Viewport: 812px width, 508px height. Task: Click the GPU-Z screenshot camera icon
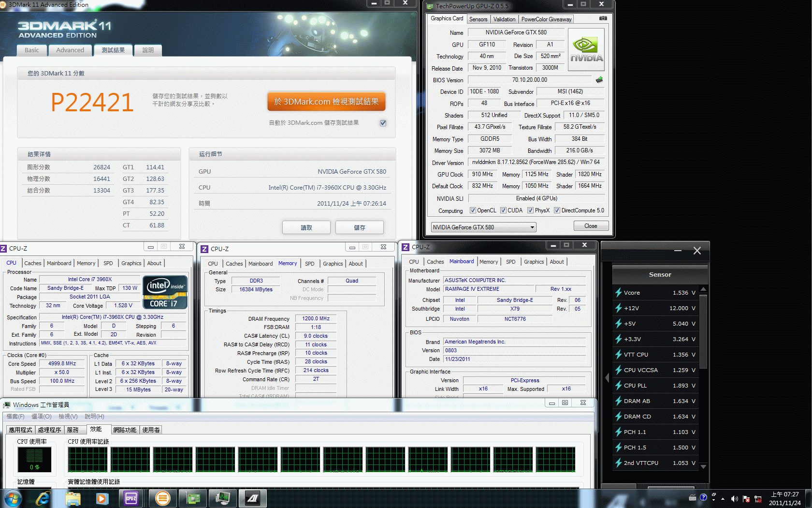pyautogui.click(x=603, y=18)
